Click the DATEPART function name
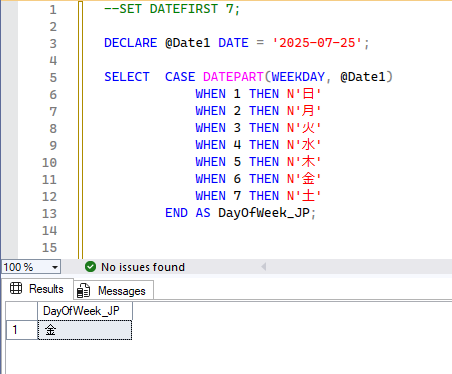Screen dimensions: 452x374 (233, 77)
